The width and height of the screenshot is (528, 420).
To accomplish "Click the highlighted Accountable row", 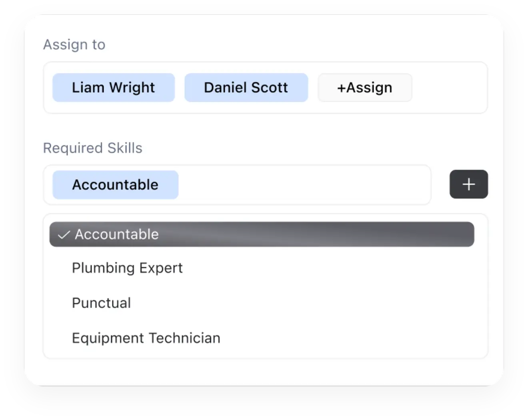I will (x=261, y=235).
